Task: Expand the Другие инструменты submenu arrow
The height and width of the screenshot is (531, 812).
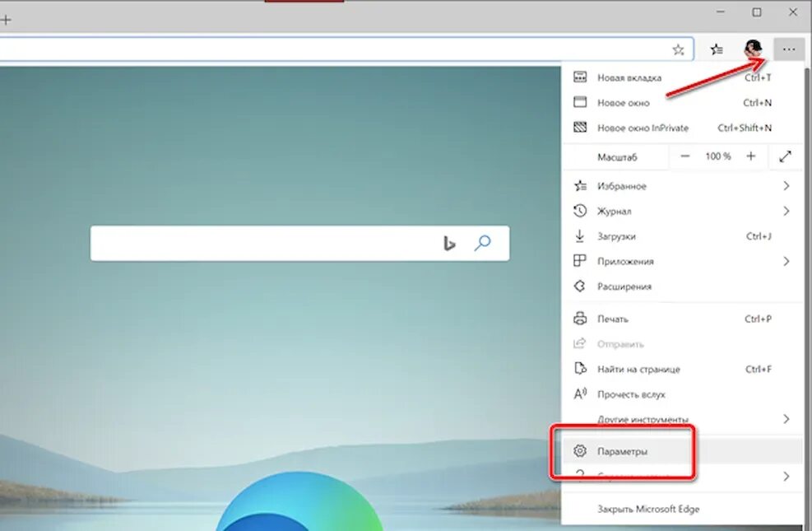Action: click(786, 418)
